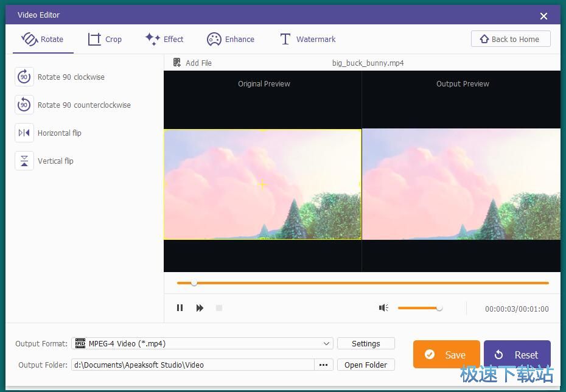
Task: Click the Add File icon
Action: coord(177,63)
